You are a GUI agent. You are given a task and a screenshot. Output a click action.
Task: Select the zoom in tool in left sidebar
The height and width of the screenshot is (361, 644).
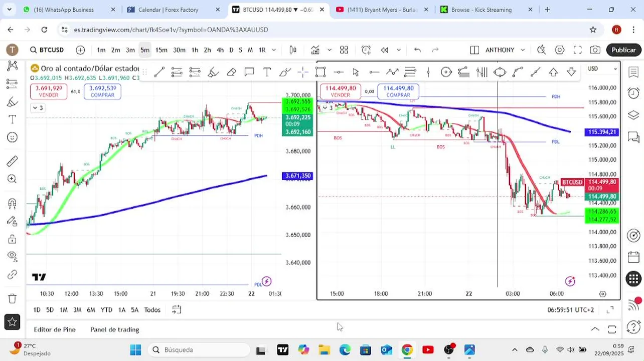tap(12, 179)
